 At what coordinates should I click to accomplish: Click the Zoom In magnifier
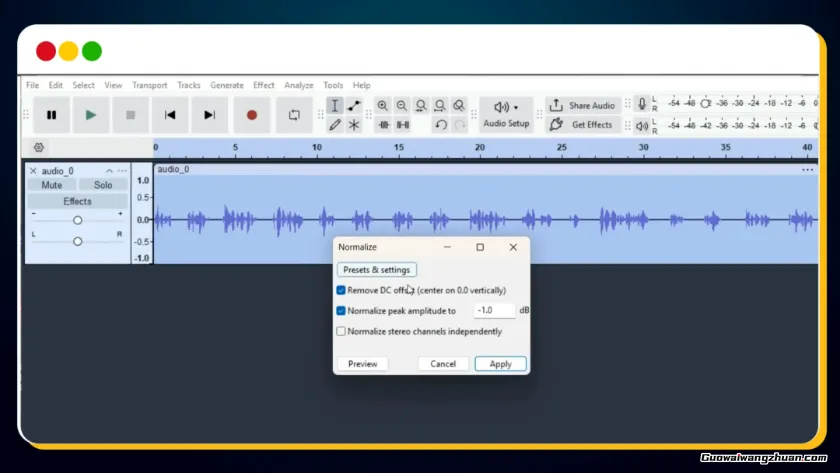(383, 106)
